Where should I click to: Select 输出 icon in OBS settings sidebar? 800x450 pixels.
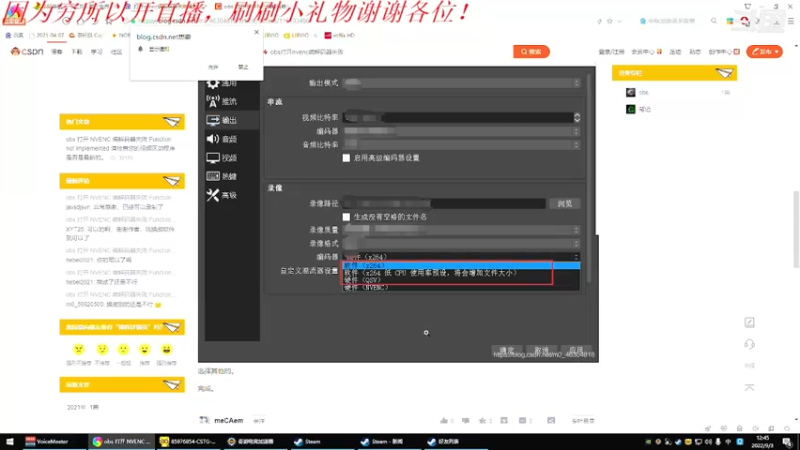[x=213, y=120]
